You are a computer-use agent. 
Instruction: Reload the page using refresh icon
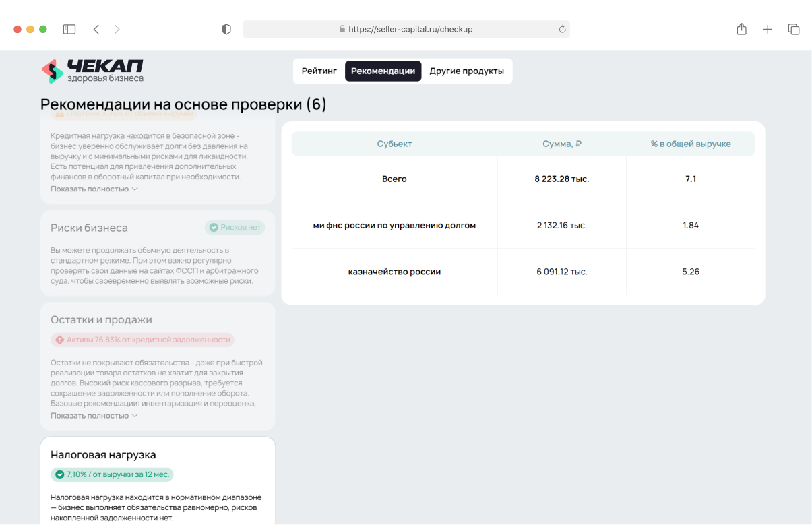562,29
